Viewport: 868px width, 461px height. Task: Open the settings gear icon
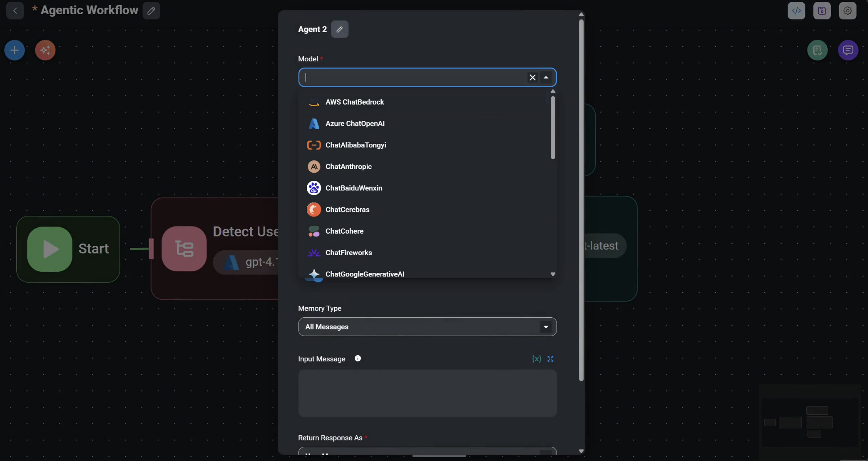[847, 11]
